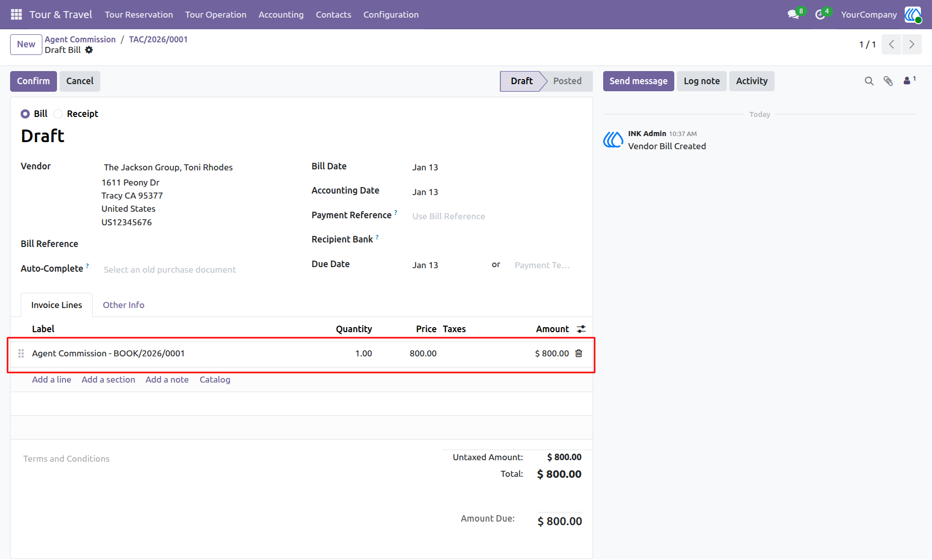932x560 pixels.
Task: Click the Bill Reference field
Action: [197, 244]
